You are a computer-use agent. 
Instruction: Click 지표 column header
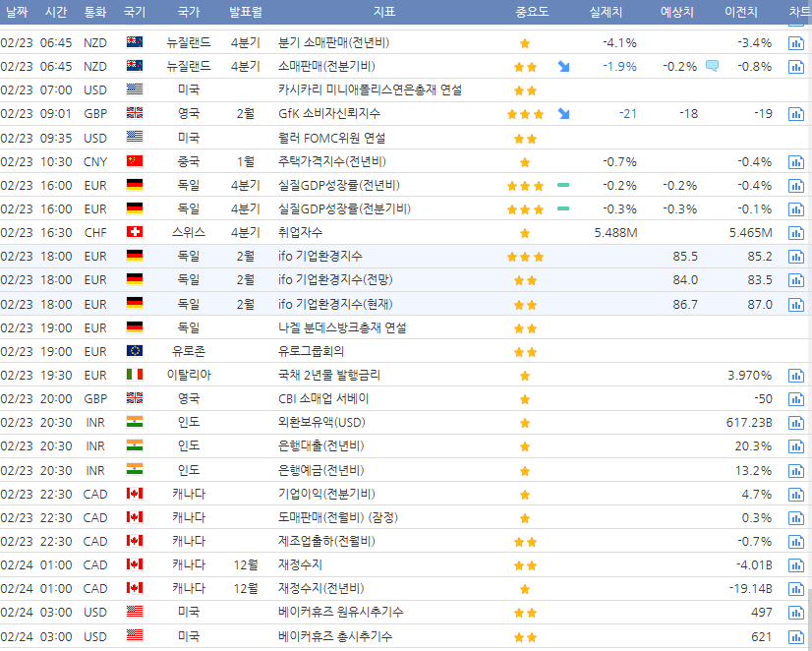click(384, 12)
